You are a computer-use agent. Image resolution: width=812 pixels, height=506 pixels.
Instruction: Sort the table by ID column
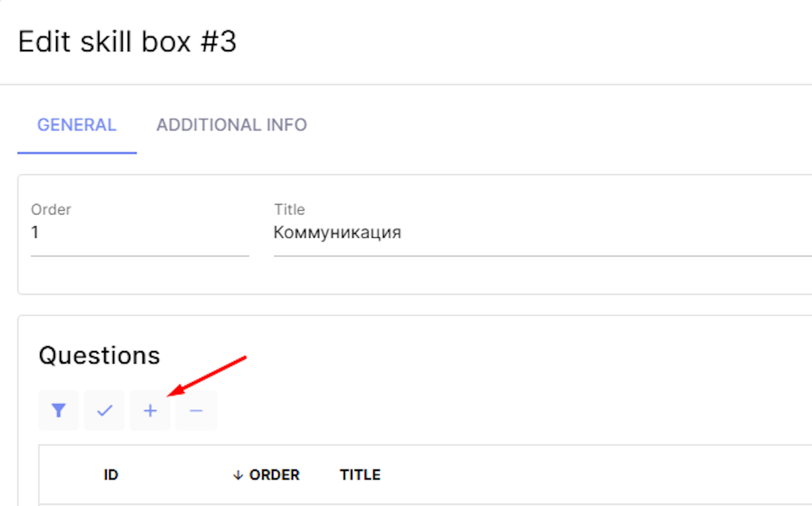[111, 475]
